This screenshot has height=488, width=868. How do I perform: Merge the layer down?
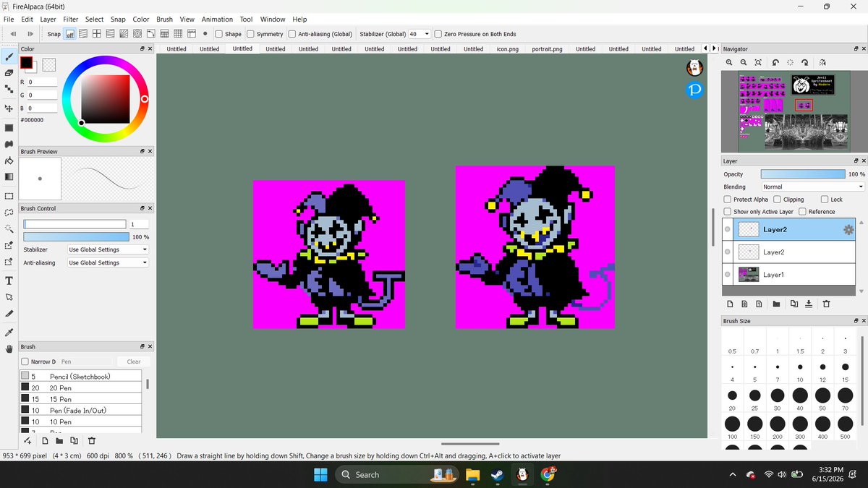(x=809, y=304)
